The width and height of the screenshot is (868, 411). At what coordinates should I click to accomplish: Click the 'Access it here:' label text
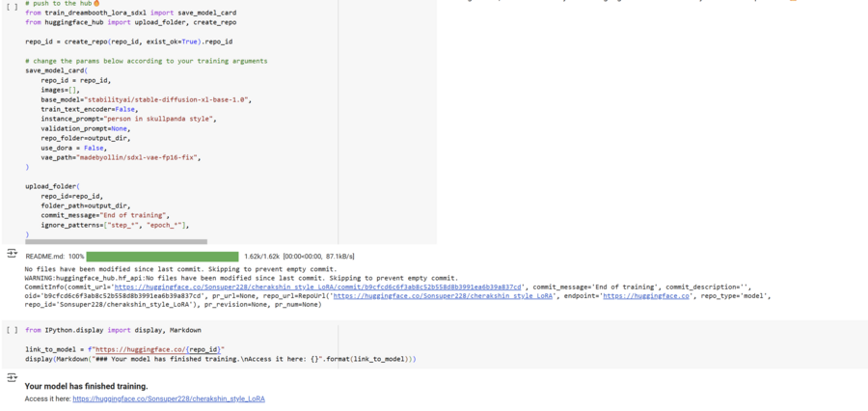47,398
